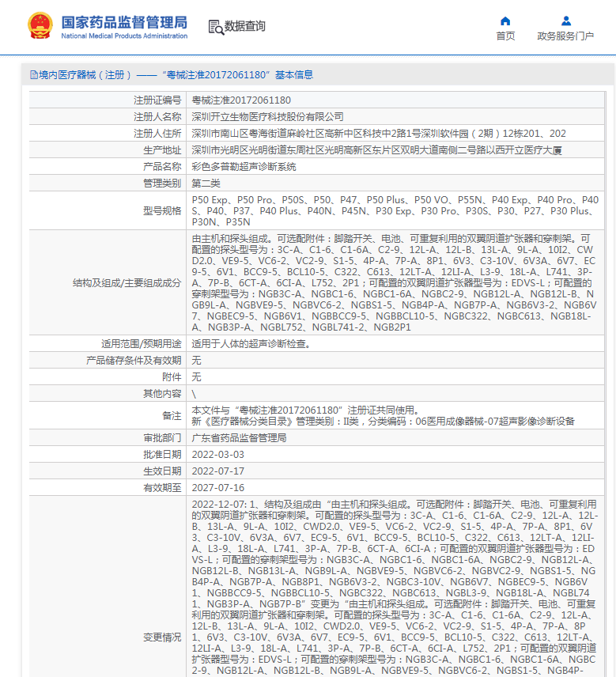
Task: Click the effective date 2022-07-17
Action: tap(218, 471)
